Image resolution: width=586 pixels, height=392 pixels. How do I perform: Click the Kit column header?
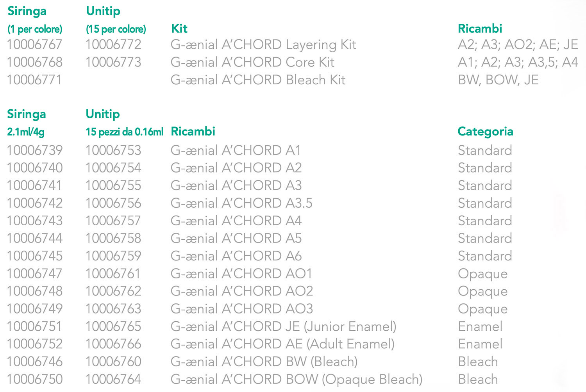tap(179, 29)
